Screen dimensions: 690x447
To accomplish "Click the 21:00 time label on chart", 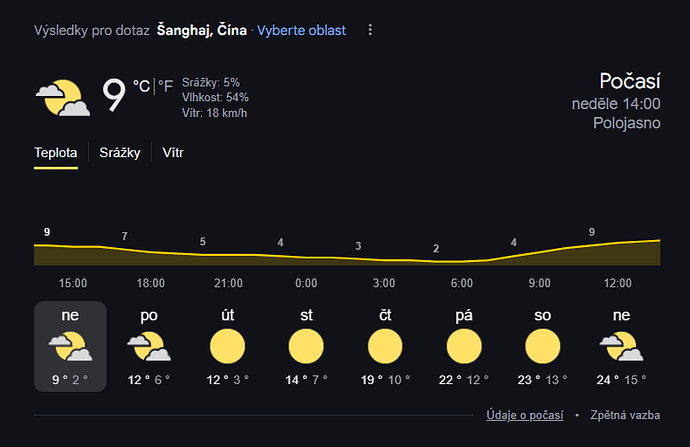I will [x=228, y=283].
